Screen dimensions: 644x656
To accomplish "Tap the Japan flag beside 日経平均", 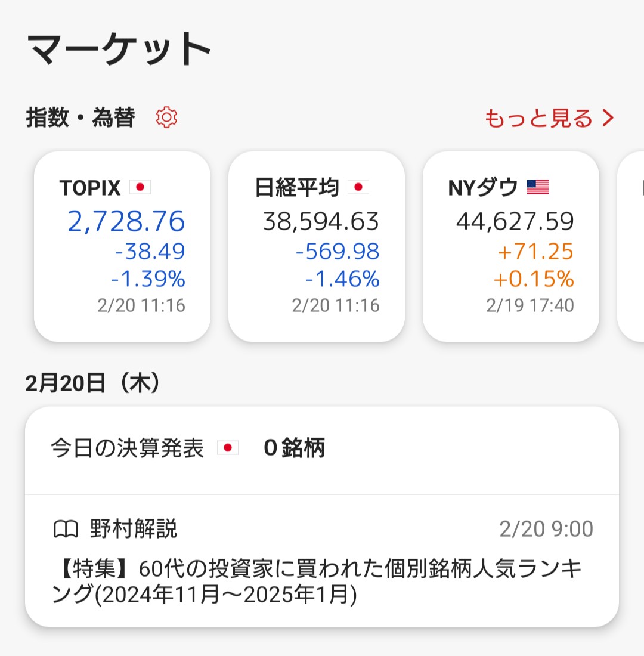I will (358, 188).
